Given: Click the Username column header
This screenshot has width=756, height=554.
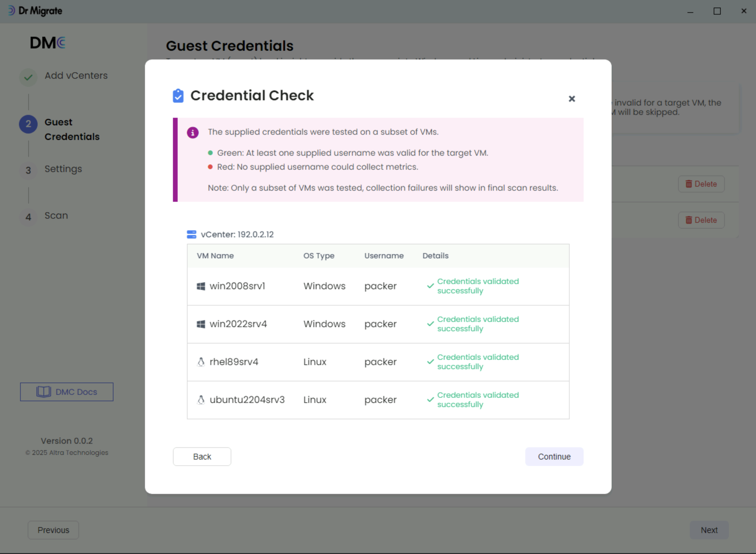Looking at the screenshot, I should 384,255.
